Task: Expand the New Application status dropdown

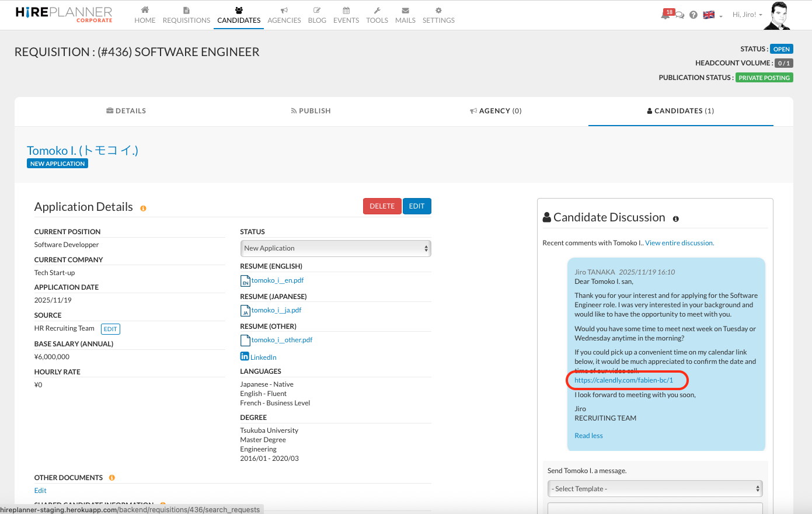Action: click(x=336, y=248)
